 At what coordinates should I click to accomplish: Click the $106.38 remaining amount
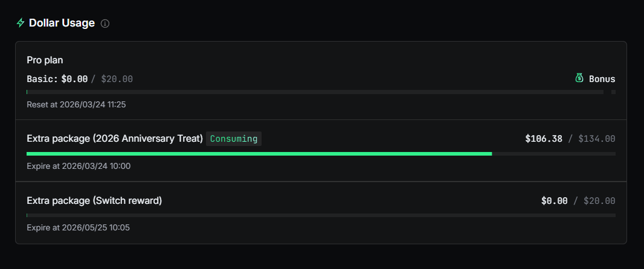coord(544,139)
